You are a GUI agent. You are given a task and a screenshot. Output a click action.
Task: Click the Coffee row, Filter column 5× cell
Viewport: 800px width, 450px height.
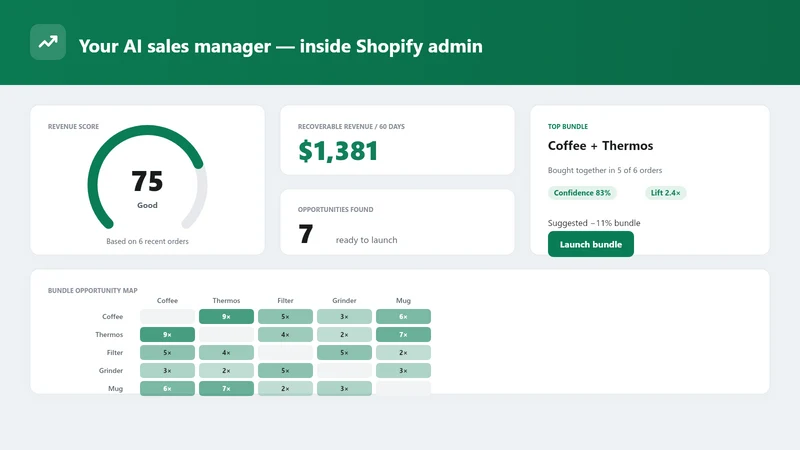285,316
